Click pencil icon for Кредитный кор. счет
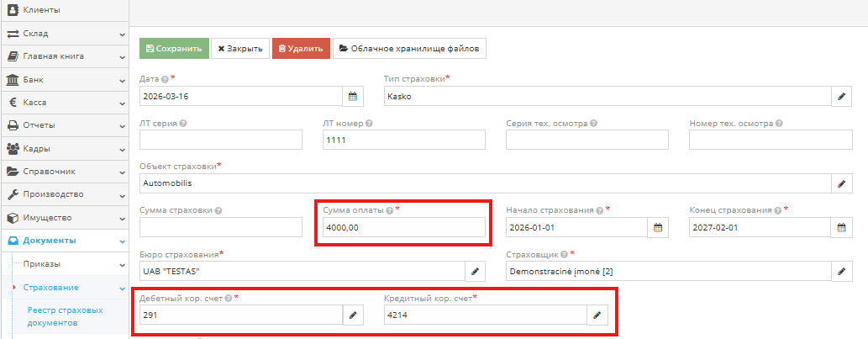 point(597,315)
